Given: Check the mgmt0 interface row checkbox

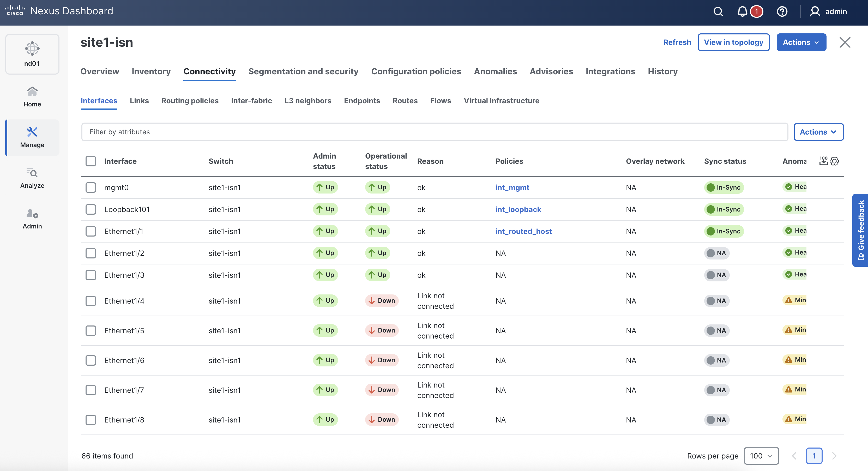Looking at the screenshot, I should pos(91,187).
